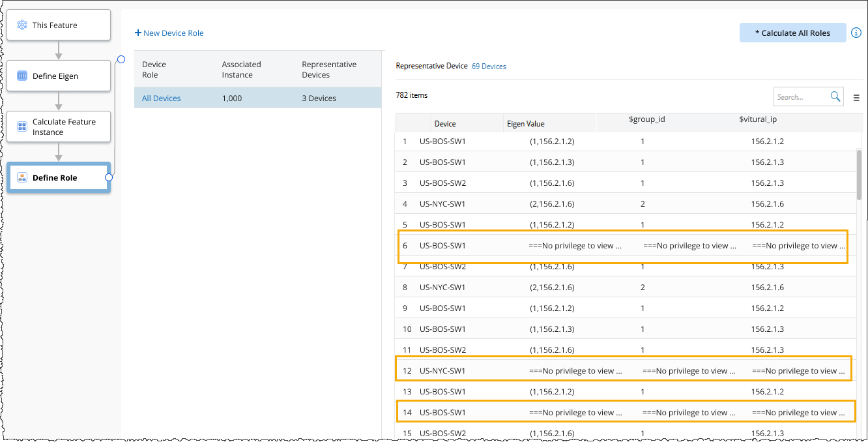Select the Define Eigen workflow step
Screen dimensions: 868x444
tap(59, 76)
